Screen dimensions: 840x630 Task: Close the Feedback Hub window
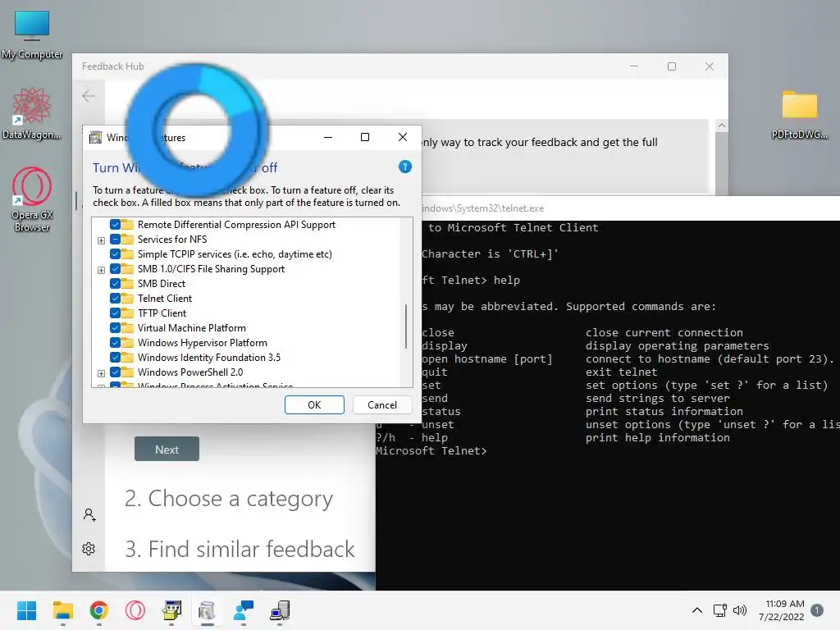click(x=710, y=66)
